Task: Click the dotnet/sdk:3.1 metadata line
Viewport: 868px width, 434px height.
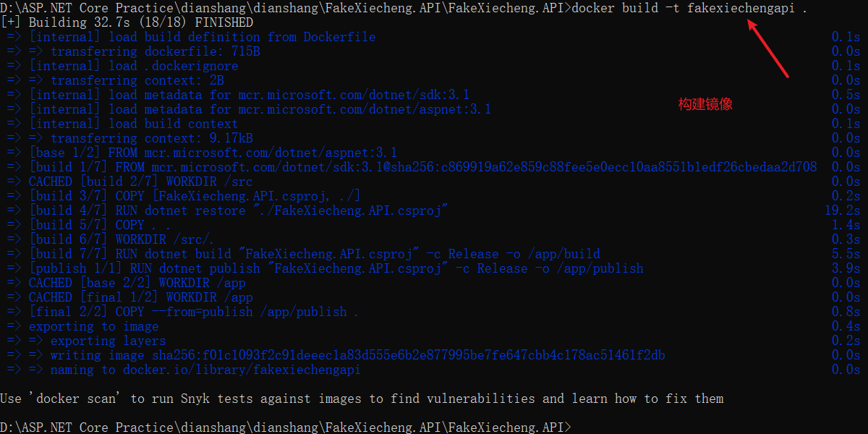Action: point(250,95)
